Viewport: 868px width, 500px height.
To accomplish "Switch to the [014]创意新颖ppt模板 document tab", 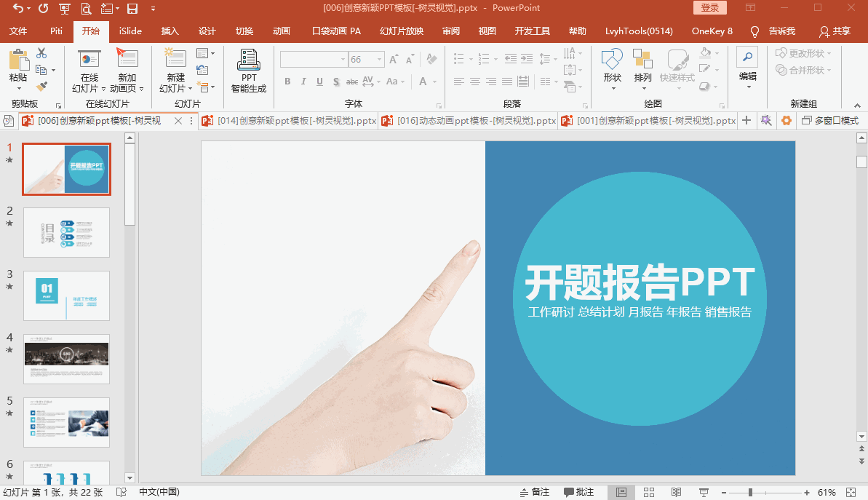I will tap(289, 121).
